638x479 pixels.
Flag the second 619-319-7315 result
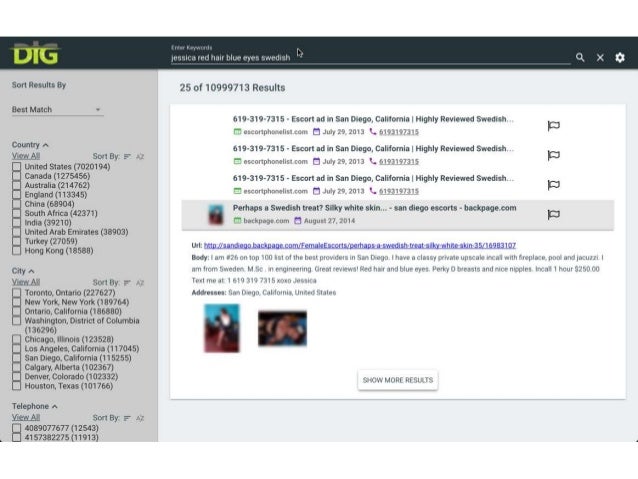pos(554,155)
